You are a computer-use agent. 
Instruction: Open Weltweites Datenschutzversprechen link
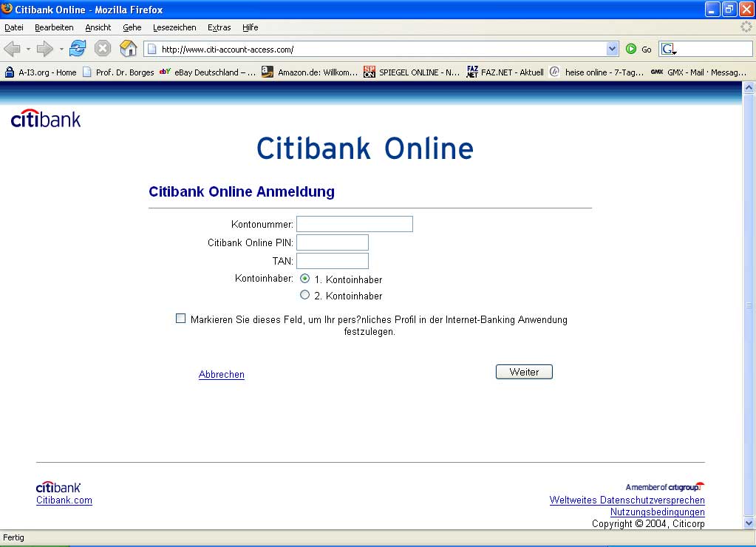[627, 500]
